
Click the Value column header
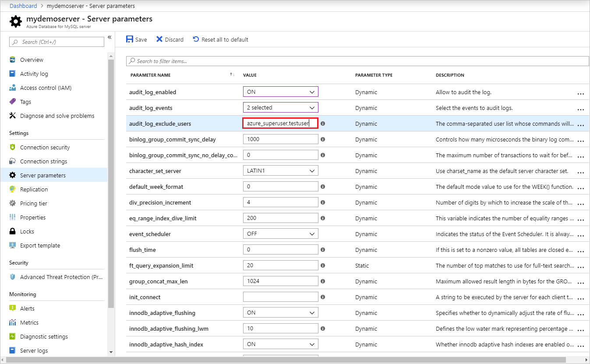(x=250, y=75)
